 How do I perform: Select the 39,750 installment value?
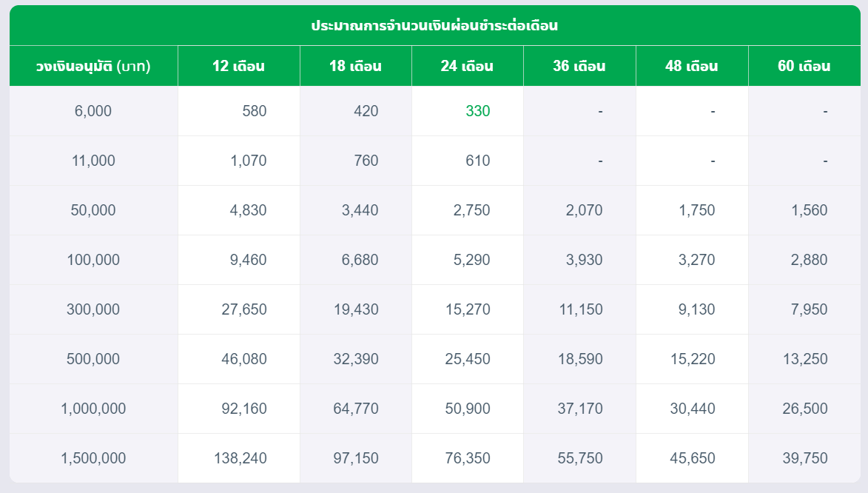805,458
